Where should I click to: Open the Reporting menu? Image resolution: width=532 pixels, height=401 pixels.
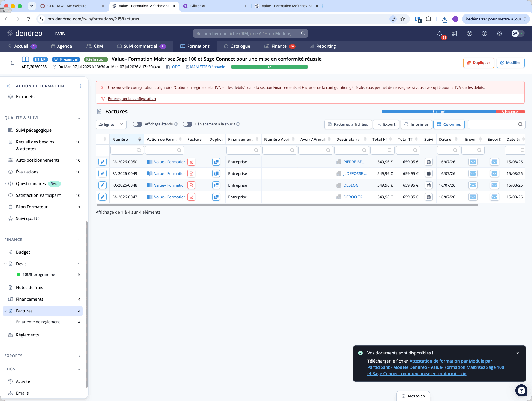pyautogui.click(x=323, y=46)
